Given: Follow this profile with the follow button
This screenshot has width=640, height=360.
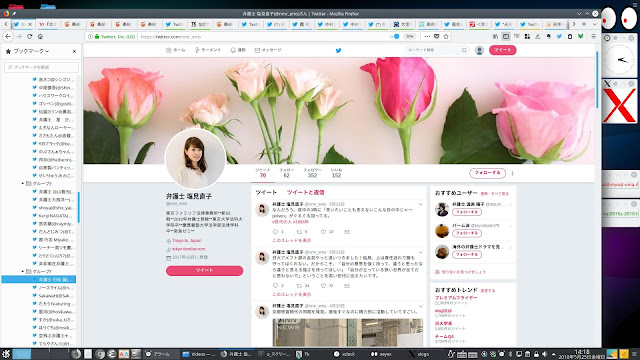Looking at the screenshot, I should [x=487, y=173].
